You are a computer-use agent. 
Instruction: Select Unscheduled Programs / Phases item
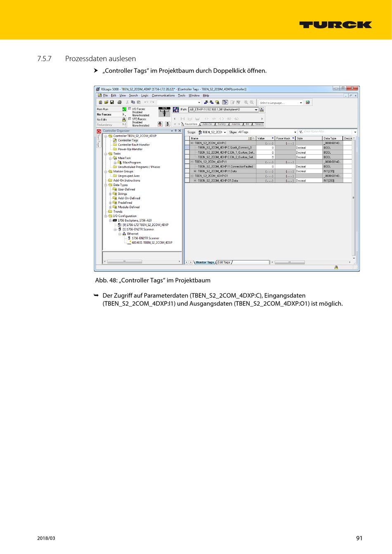coord(139,167)
